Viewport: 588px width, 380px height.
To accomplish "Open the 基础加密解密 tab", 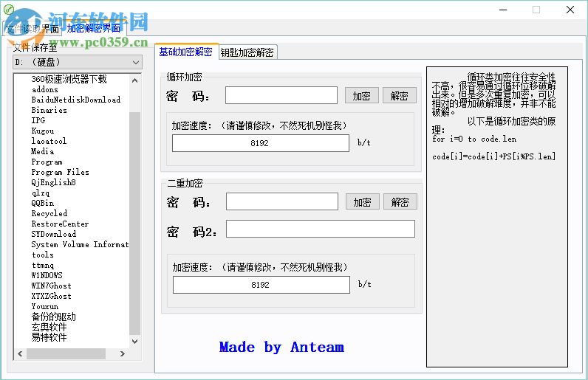I will tap(186, 52).
